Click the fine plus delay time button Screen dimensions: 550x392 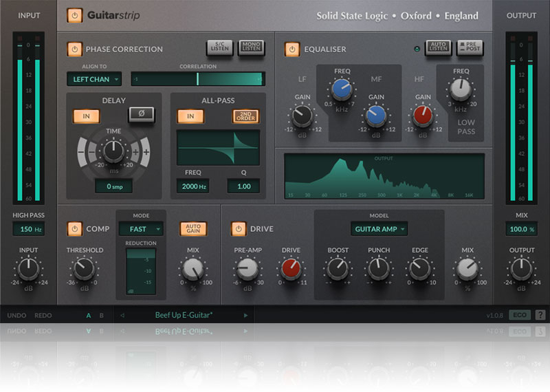pyautogui.click(x=135, y=152)
